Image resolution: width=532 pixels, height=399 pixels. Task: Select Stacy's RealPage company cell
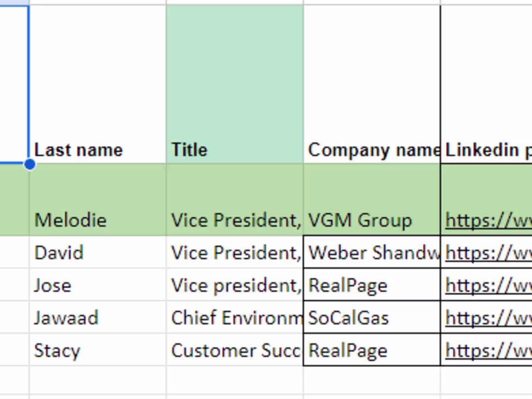coord(372,350)
